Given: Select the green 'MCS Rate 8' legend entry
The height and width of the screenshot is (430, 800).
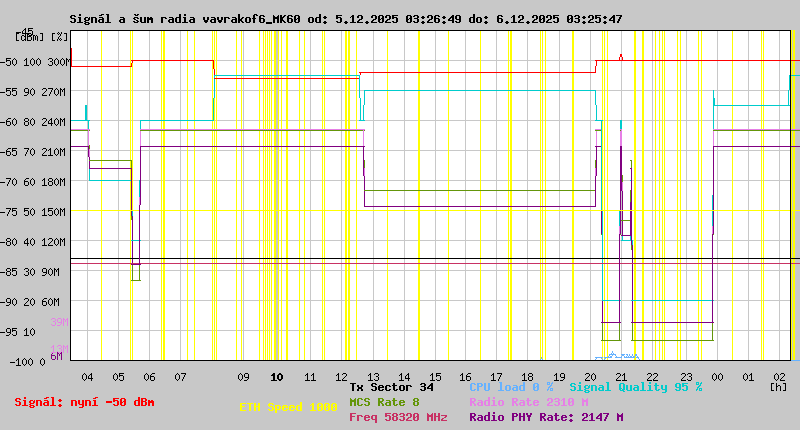Looking at the screenshot, I should tap(384, 402).
